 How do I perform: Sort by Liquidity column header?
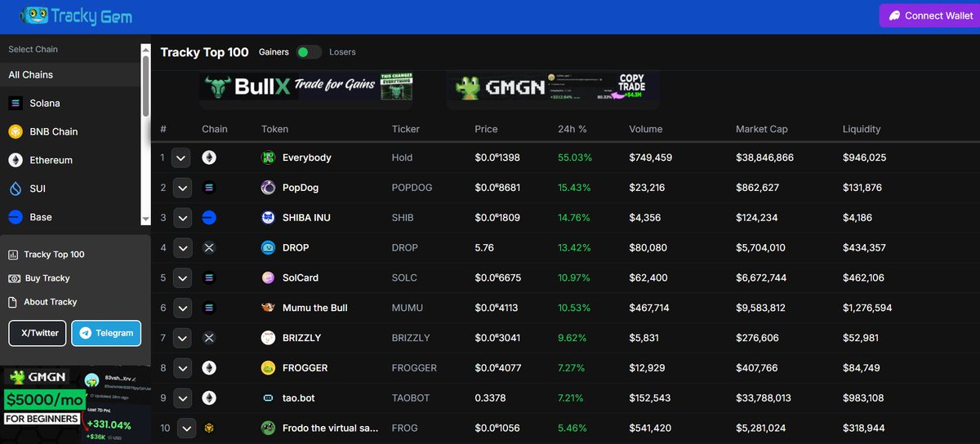pyautogui.click(x=862, y=129)
